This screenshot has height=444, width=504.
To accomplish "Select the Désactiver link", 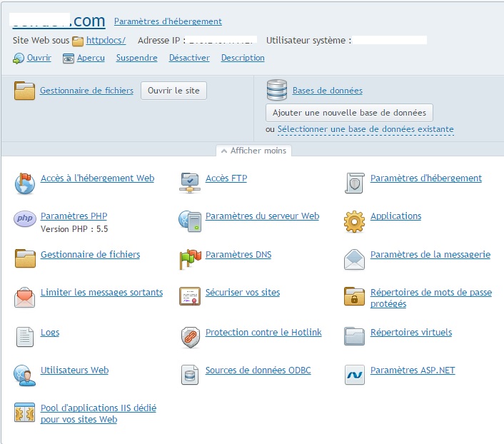I will 189,58.
